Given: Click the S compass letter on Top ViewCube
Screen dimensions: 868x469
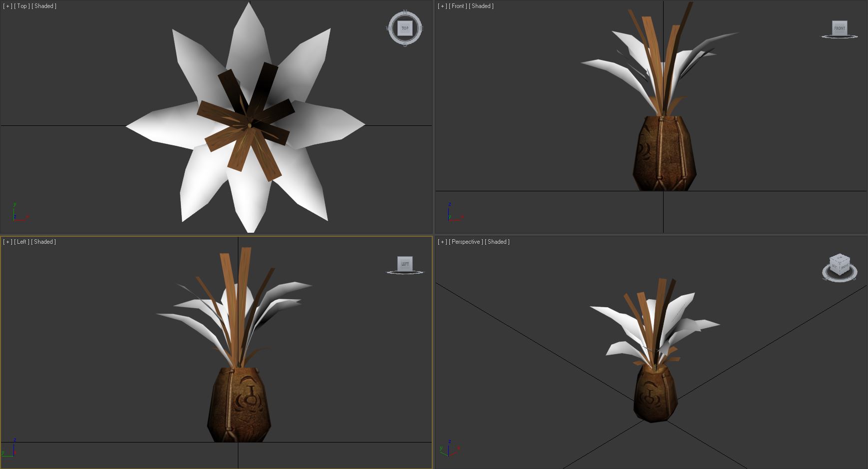Looking at the screenshot, I should (x=405, y=45).
